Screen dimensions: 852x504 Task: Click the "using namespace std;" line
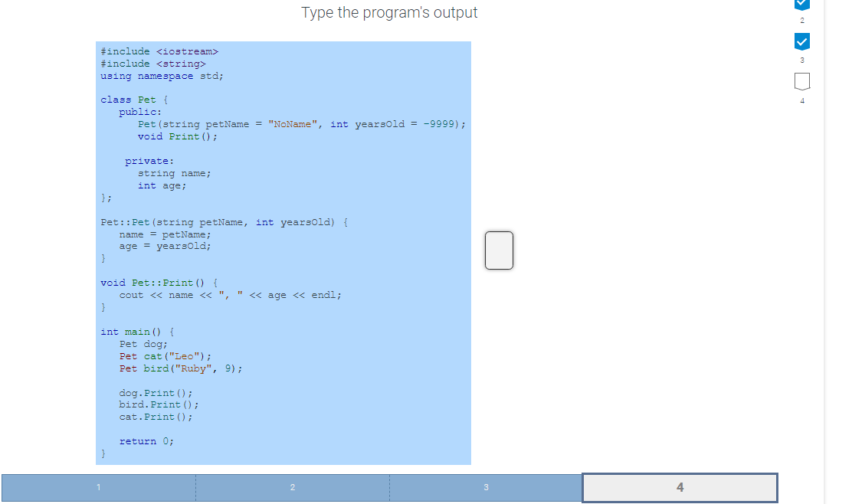coord(162,76)
